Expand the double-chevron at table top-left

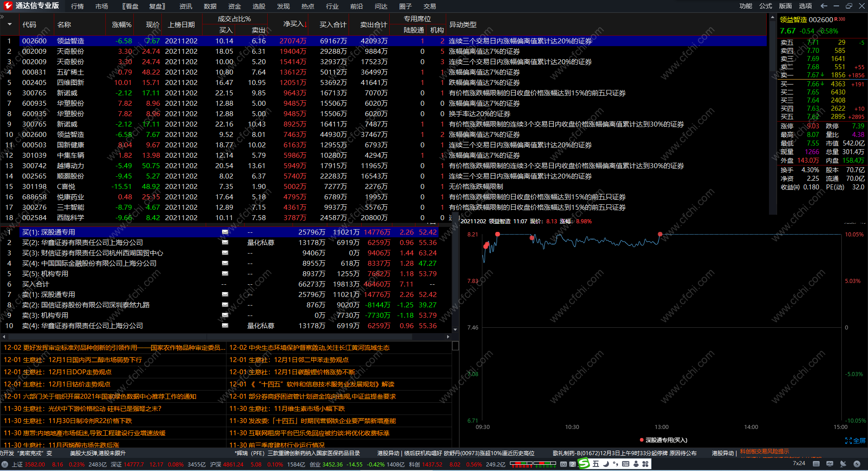pos(2,17)
